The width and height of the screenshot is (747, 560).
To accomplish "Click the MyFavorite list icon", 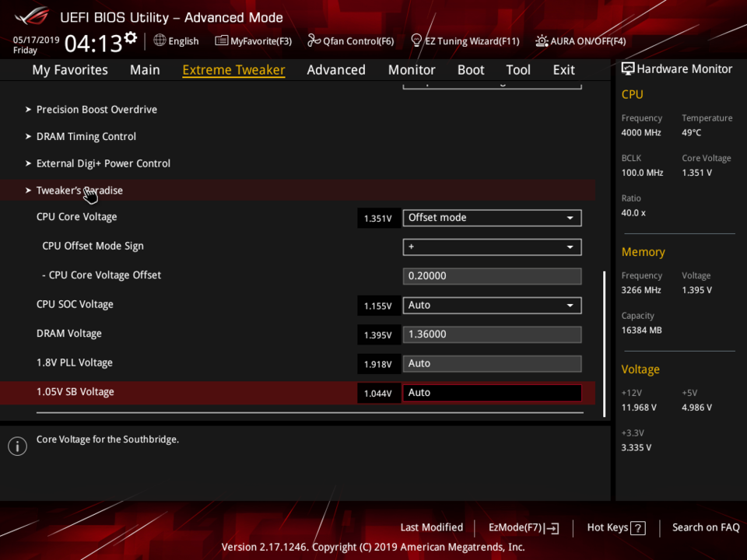I will point(221,40).
